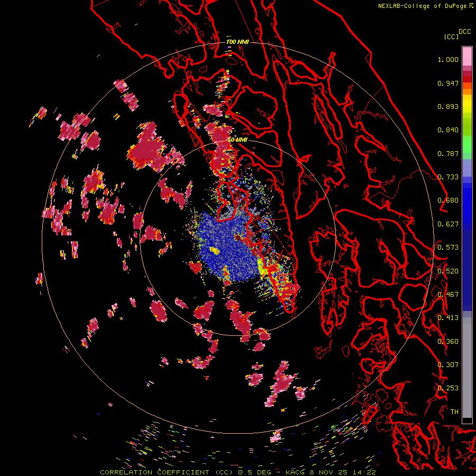Click the 0.627 scale value
This screenshot has width=476, height=476.
tap(448, 224)
